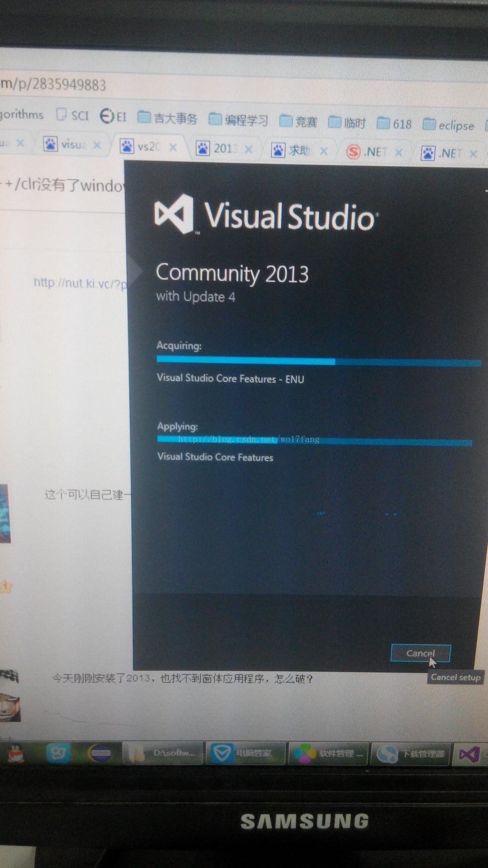Click the Sogou S icon on .NET tab
This screenshot has height=868, width=488.
353,152
